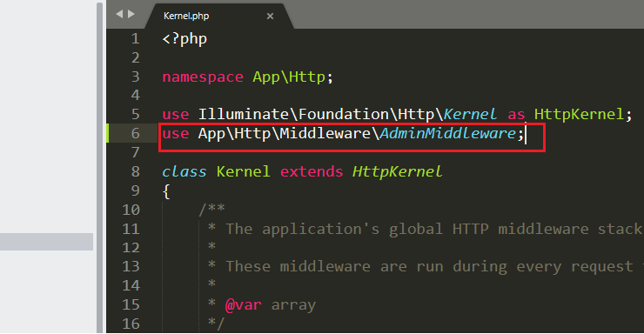Click the 'array' word on line 15
Image resolution: width=644 pixels, height=334 pixels.
293,305
